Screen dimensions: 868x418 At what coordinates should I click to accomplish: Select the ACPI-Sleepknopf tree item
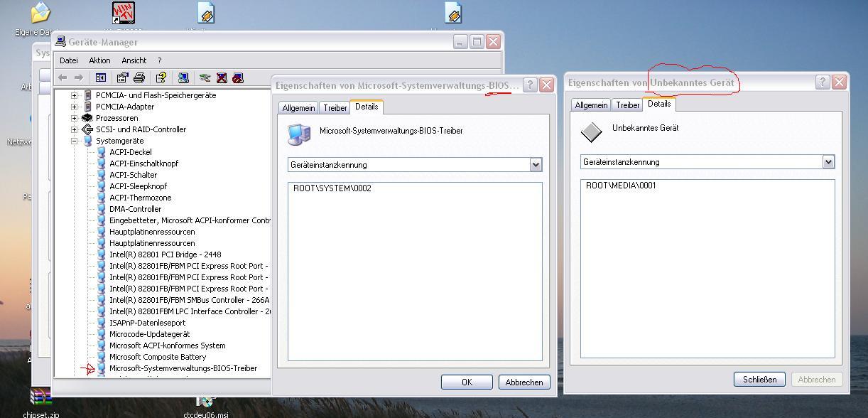(138, 186)
